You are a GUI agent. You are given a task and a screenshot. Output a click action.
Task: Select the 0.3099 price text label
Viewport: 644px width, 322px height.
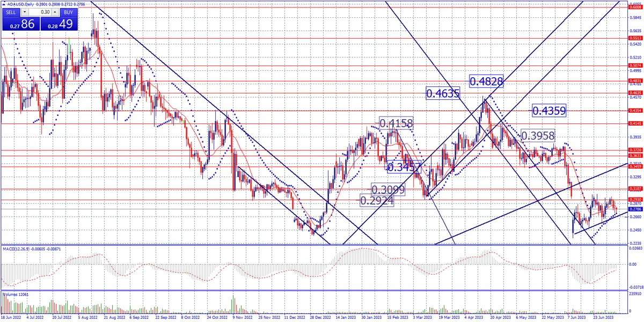[389, 189]
